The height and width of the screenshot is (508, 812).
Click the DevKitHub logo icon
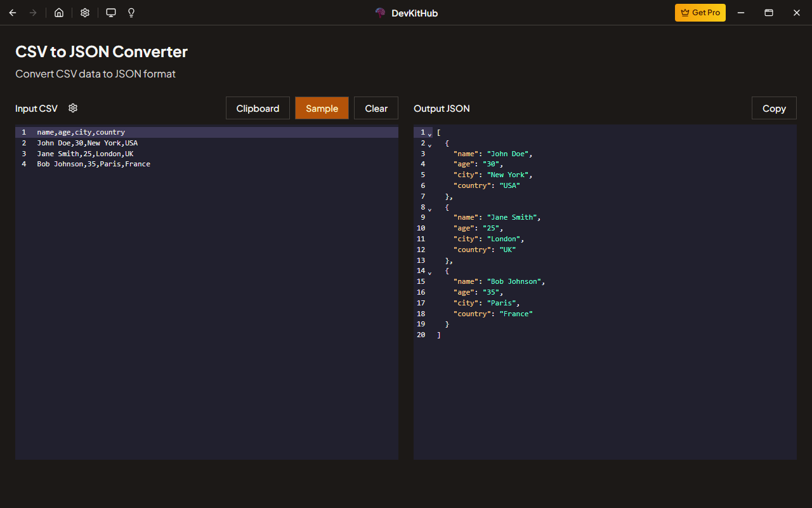pyautogui.click(x=381, y=13)
